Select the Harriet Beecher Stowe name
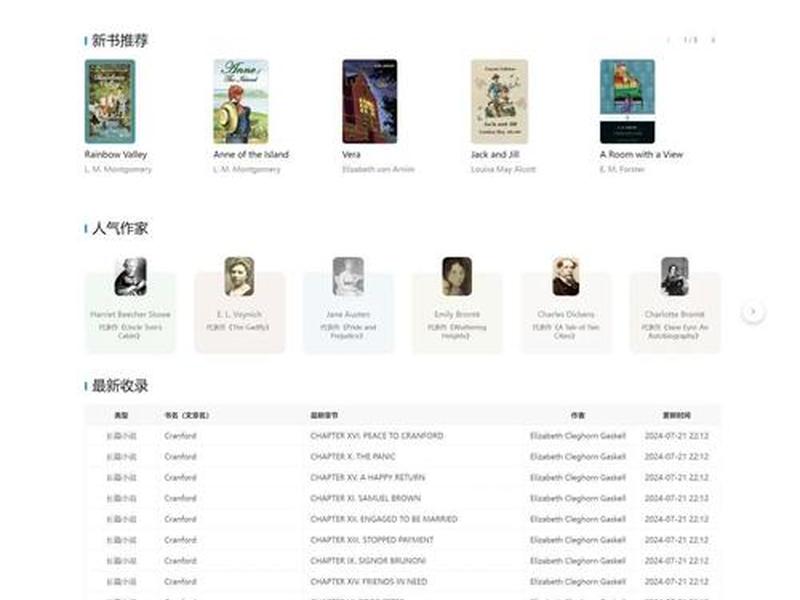The image size is (800, 600). coord(130,314)
